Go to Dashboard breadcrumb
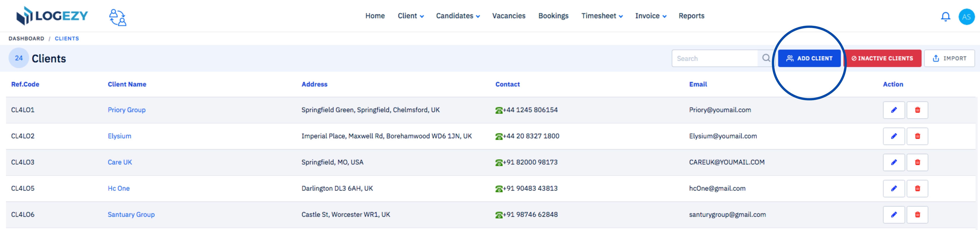 point(26,38)
